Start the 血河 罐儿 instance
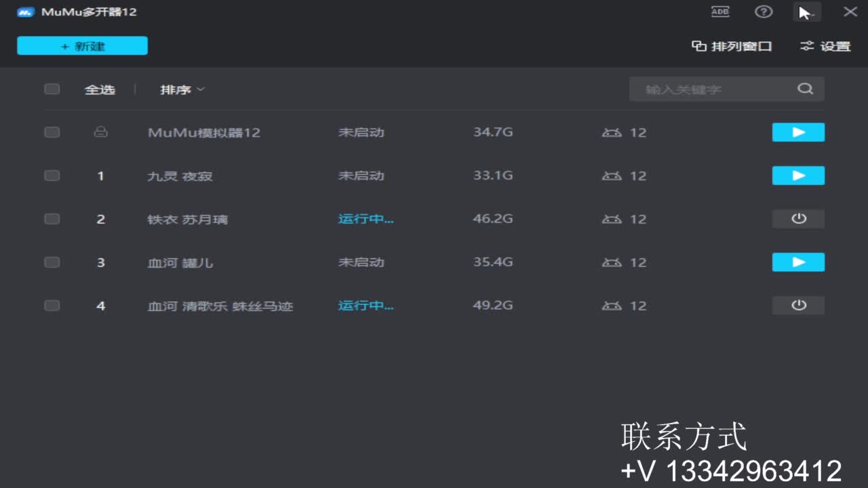The image size is (868, 488). (798, 262)
